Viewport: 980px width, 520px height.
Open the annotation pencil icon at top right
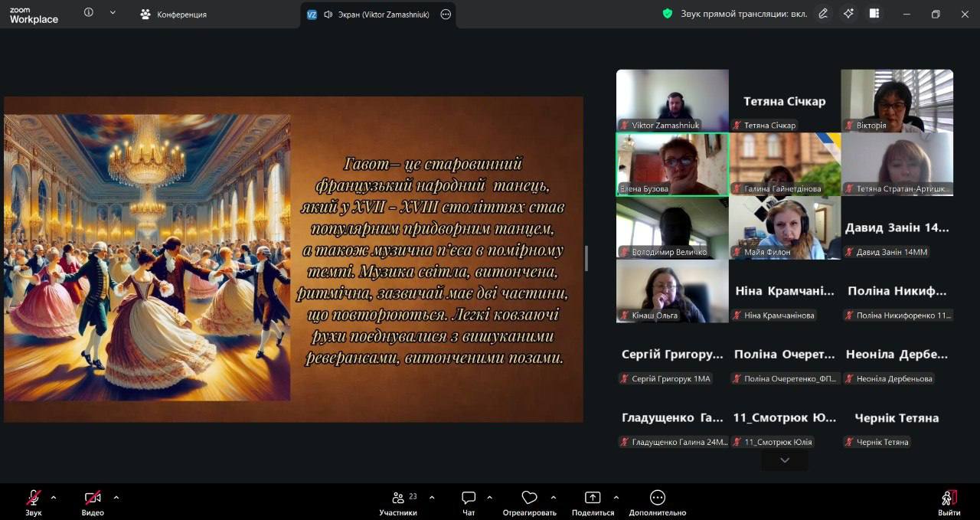[x=823, y=14]
